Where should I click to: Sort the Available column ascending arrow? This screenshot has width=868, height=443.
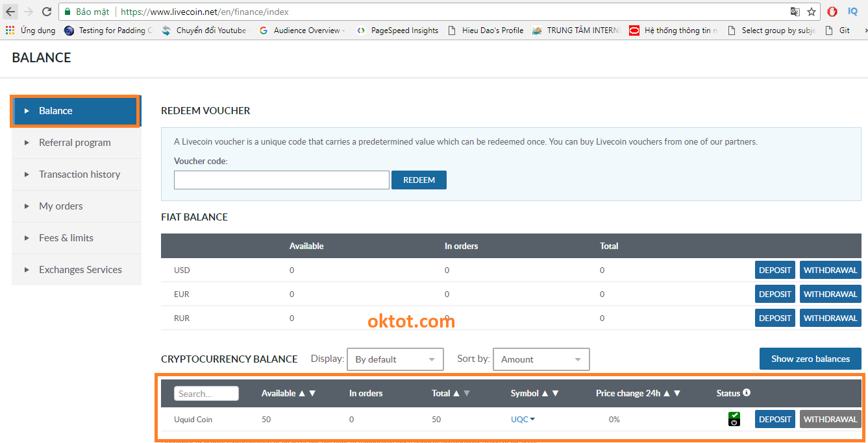[x=302, y=393]
